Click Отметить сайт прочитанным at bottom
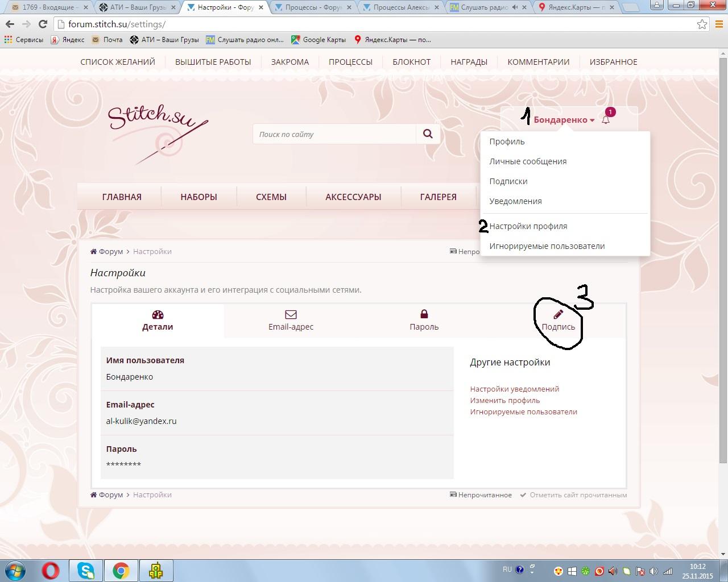This screenshot has width=728, height=582. [x=578, y=495]
